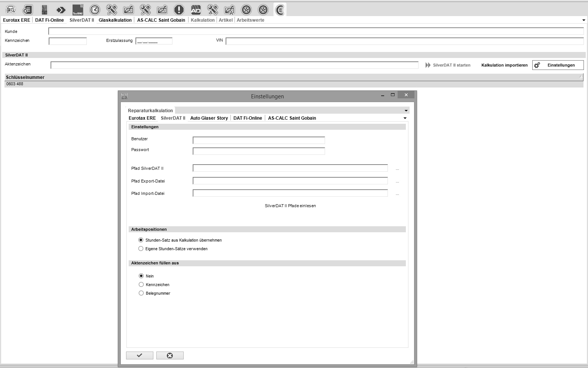
Task: Click the application icon in Einstellungen title bar
Action: click(125, 96)
